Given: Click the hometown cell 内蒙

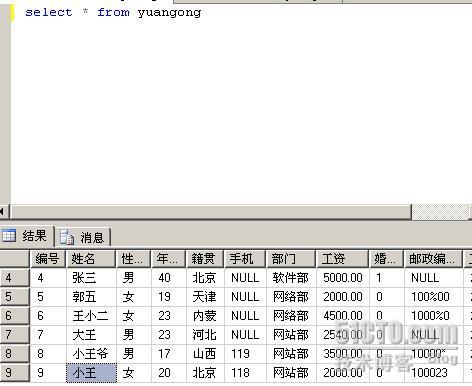Looking at the screenshot, I should coord(205,316).
